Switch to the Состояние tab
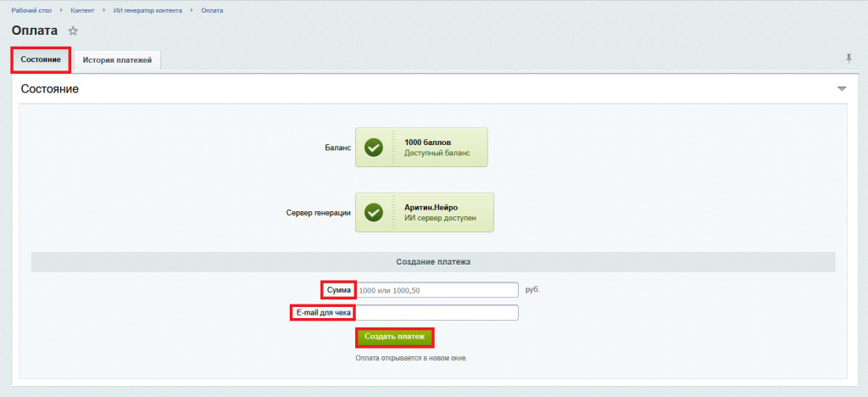 coord(41,59)
